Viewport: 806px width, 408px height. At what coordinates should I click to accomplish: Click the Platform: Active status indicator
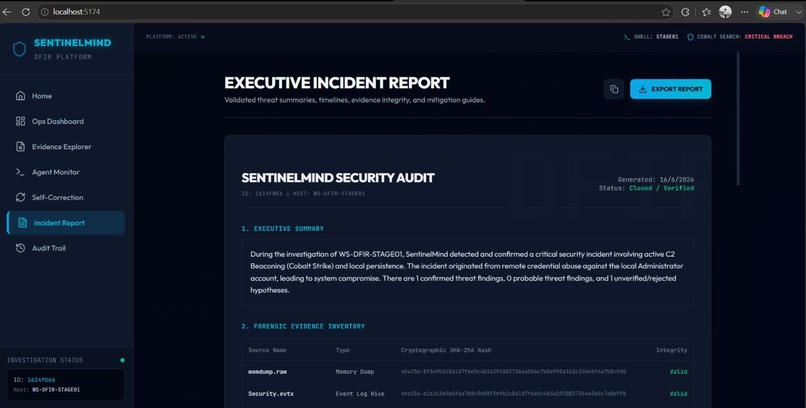pos(175,37)
